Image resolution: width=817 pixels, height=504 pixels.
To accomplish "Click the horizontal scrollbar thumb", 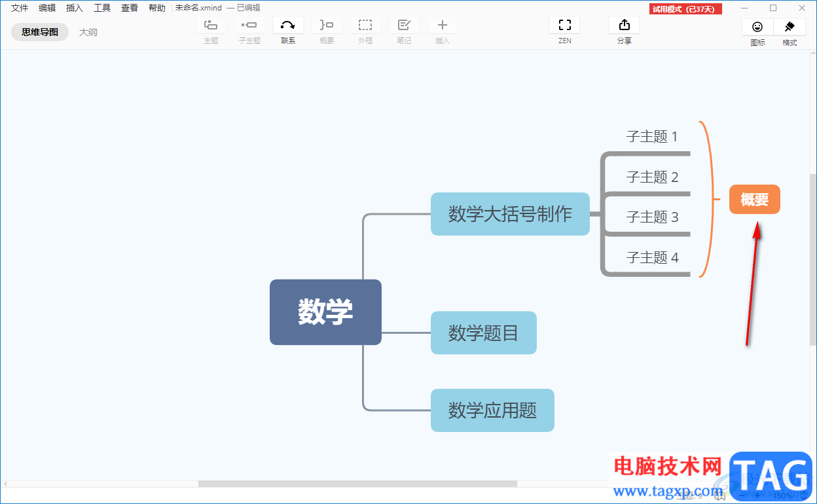I will (357, 484).
